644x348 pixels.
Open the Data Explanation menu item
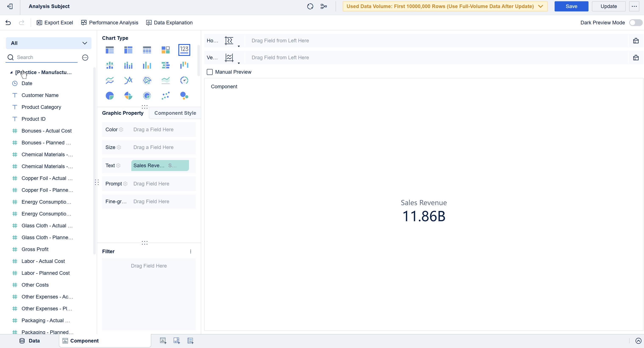(x=169, y=22)
